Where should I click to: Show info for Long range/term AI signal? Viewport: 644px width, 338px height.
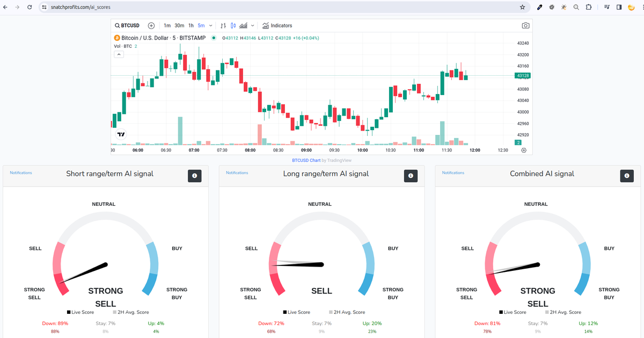point(411,176)
